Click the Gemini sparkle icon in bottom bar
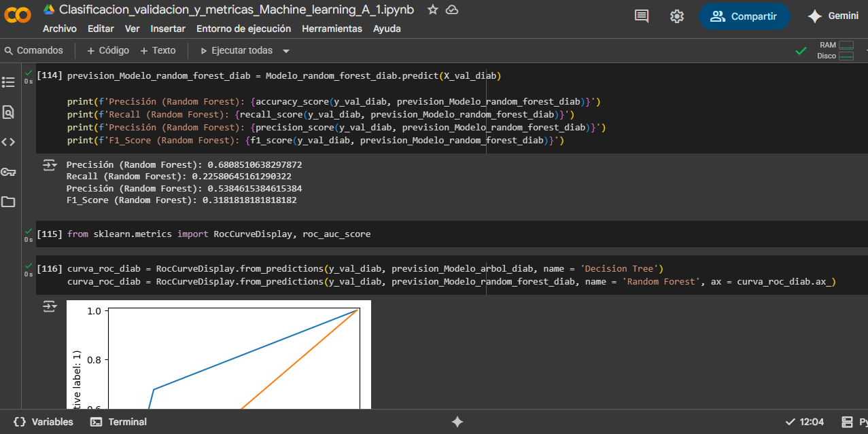The height and width of the screenshot is (434, 868). tap(457, 422)
